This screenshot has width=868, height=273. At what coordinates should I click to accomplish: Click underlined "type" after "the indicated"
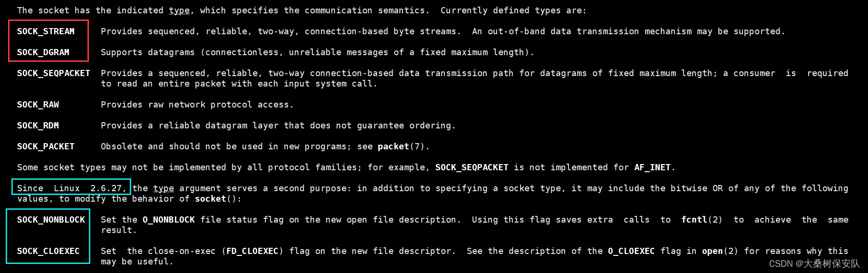click(179, 10)
